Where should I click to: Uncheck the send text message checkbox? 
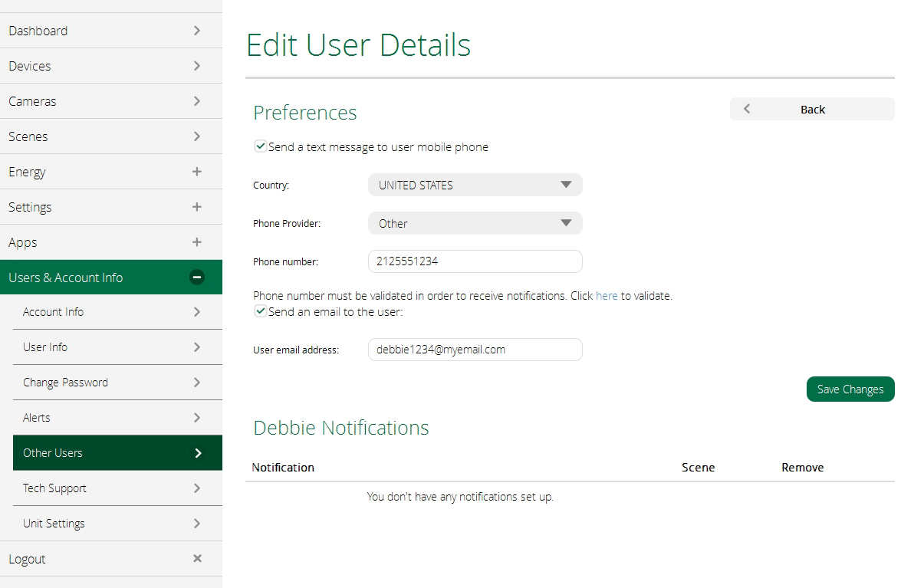coord(261,146)
